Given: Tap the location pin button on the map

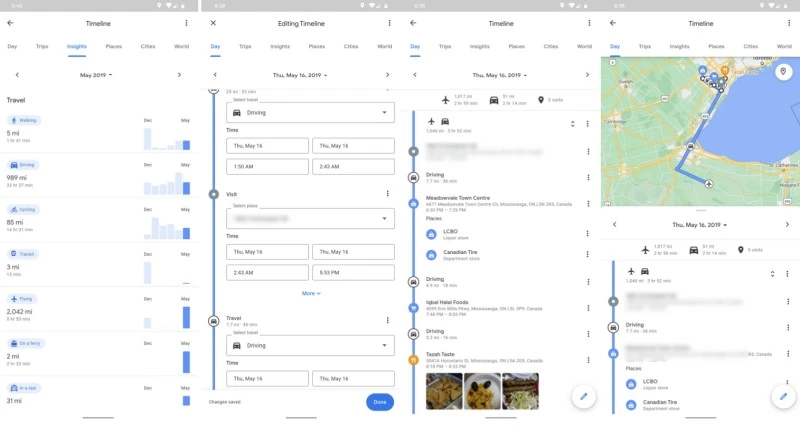Looking at the screenshot, I should point(783,71).
